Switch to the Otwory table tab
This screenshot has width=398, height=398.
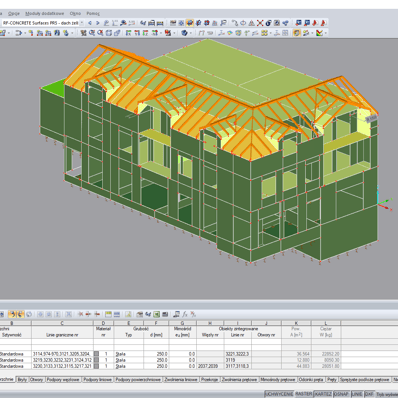(x=37, y=380)
